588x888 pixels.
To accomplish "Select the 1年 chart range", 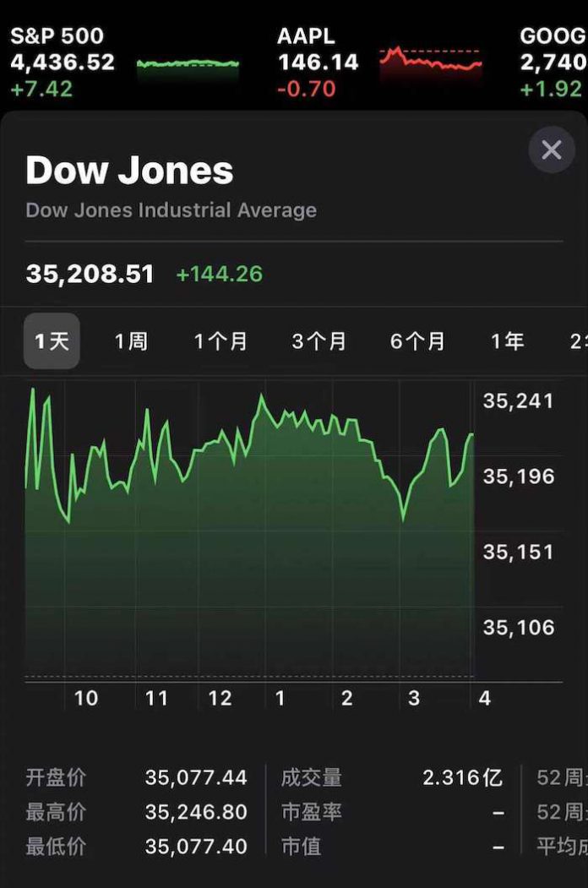I will pos(507,341).
